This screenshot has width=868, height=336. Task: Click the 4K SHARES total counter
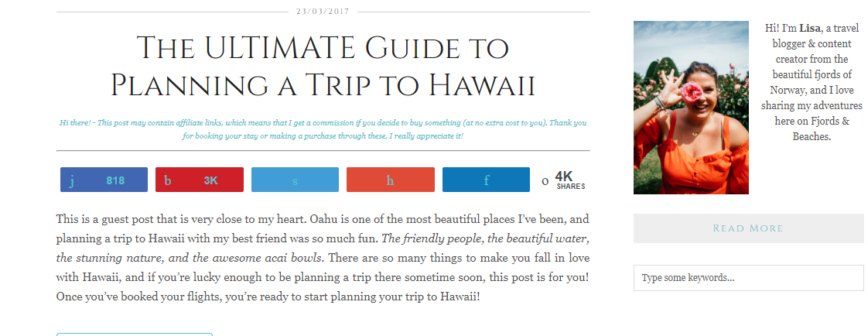pyautogui.click(x=570, y=180)
